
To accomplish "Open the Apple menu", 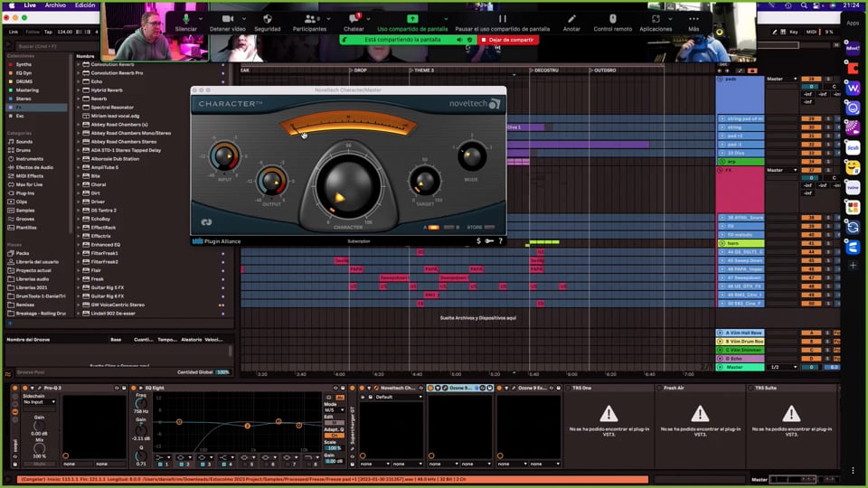I will (x=12, y=5).
